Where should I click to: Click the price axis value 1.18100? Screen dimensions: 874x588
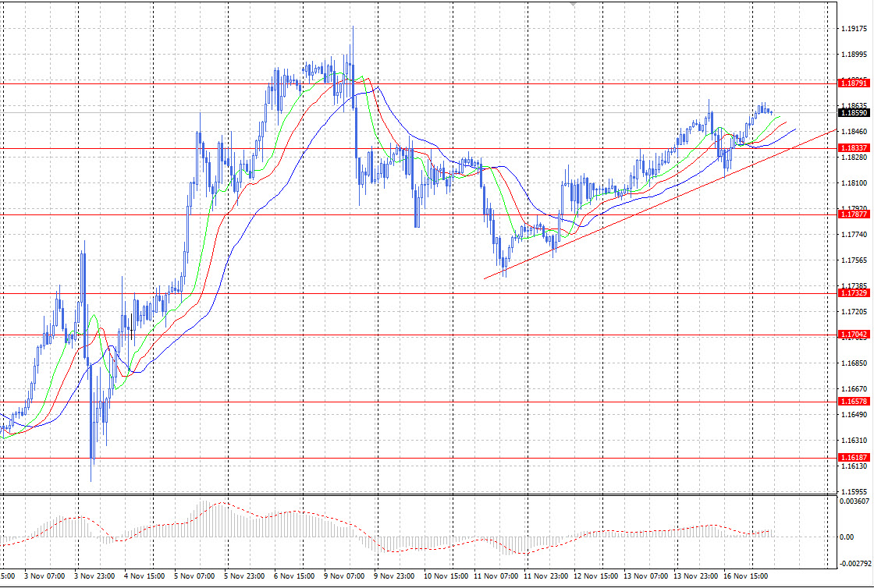[854, 183]
